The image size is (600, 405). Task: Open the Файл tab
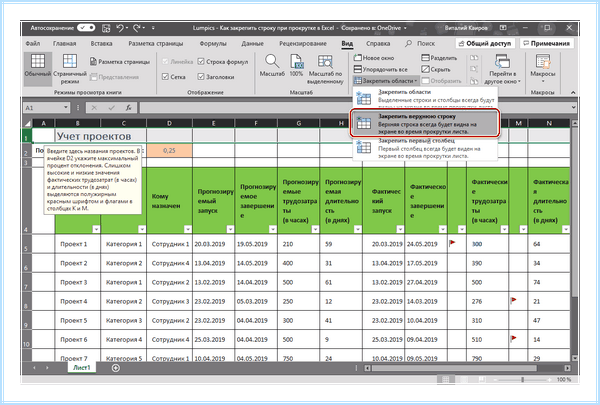point(33,43)
